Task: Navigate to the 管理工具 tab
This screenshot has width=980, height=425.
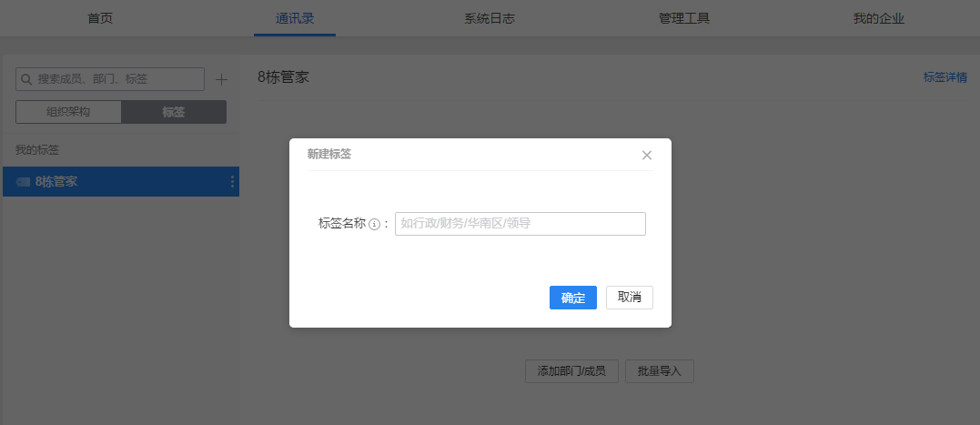Action: point(684,18)
